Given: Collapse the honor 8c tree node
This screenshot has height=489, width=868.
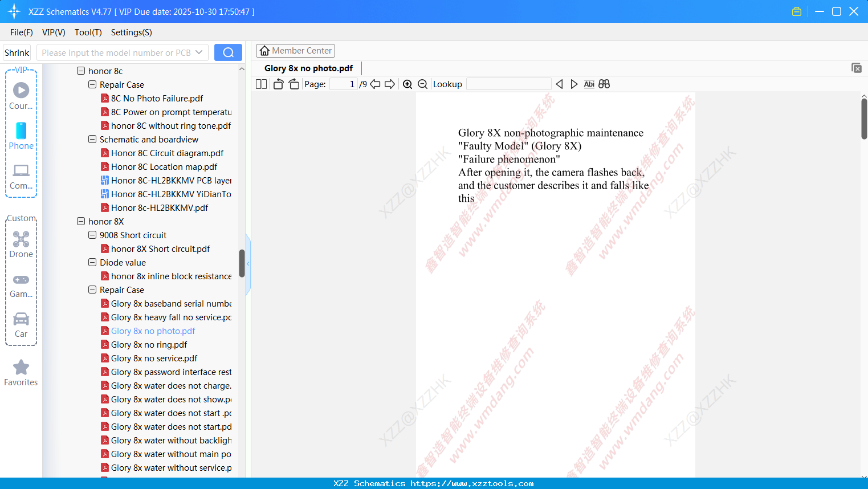Looking at the screenshot, I should (x=81, y=71).
